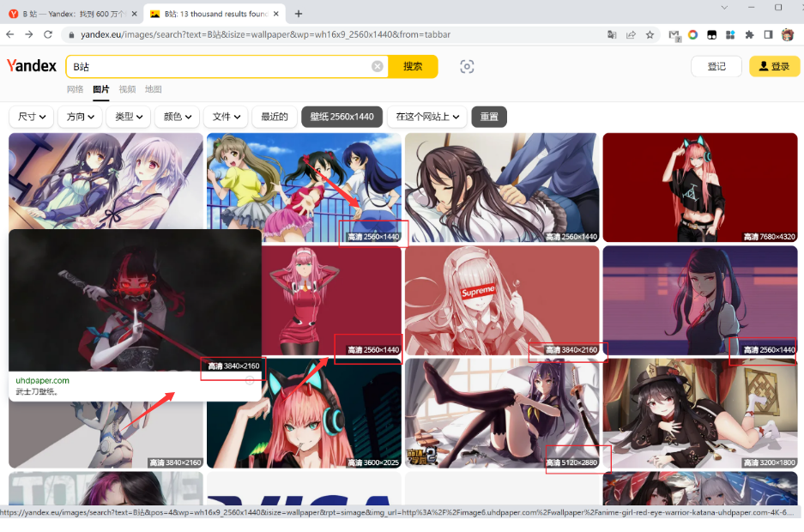
Task: Open the masked samurai girl preview image
Action: (x=136, y=300)
